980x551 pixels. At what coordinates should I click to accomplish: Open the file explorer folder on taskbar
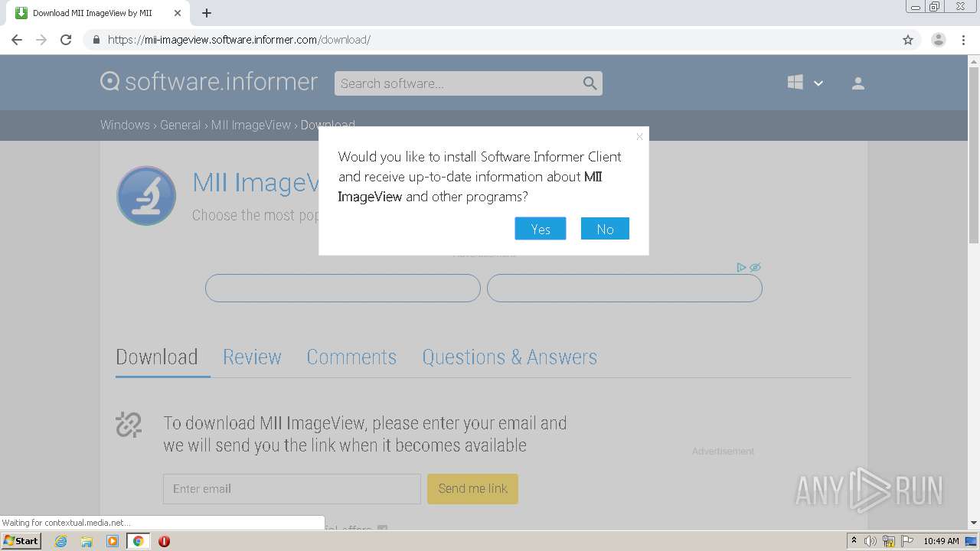click(87, 541)
